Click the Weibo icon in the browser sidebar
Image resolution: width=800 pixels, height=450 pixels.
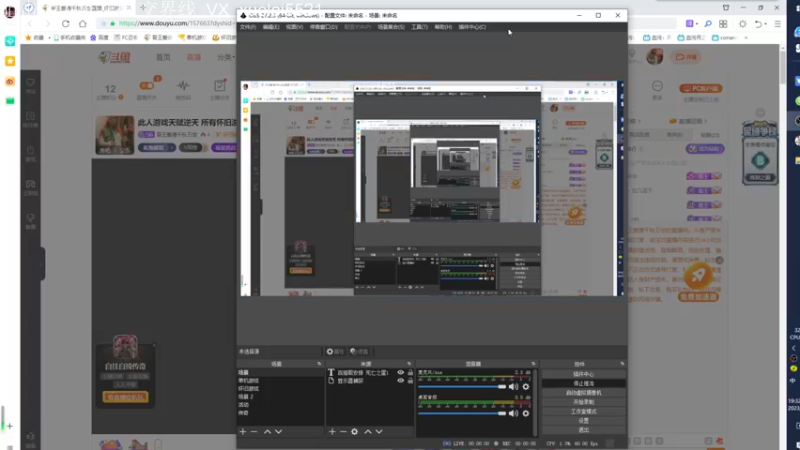click(10, 82)
